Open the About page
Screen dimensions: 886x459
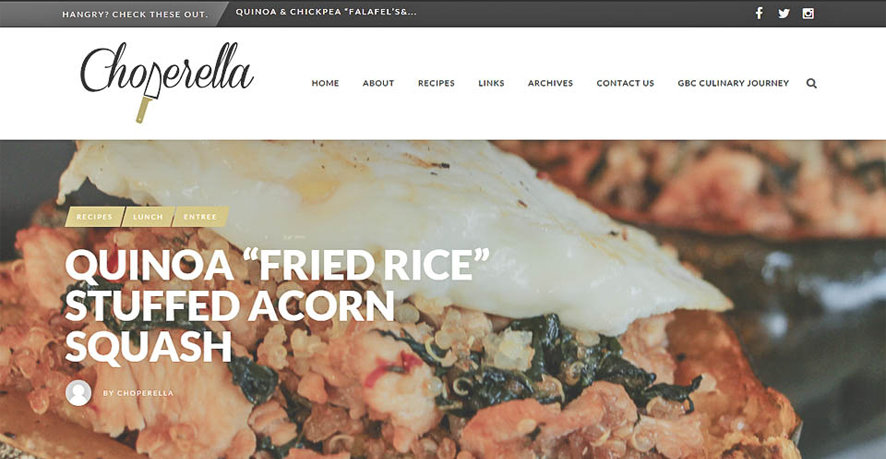(x=379, y=83)
